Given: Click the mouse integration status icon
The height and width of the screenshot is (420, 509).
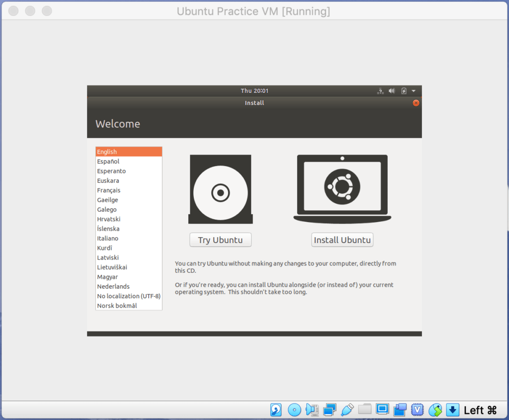Looking at the screenshot, I should coord(435,410).
